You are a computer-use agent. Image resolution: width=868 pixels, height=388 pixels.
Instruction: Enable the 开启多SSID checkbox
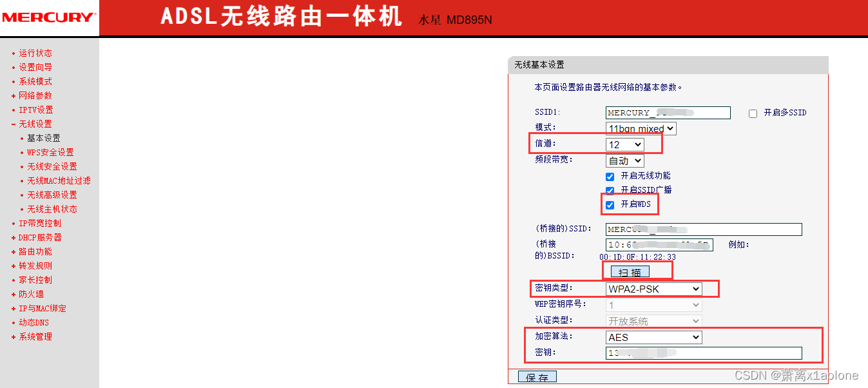(x=753, y=113)
